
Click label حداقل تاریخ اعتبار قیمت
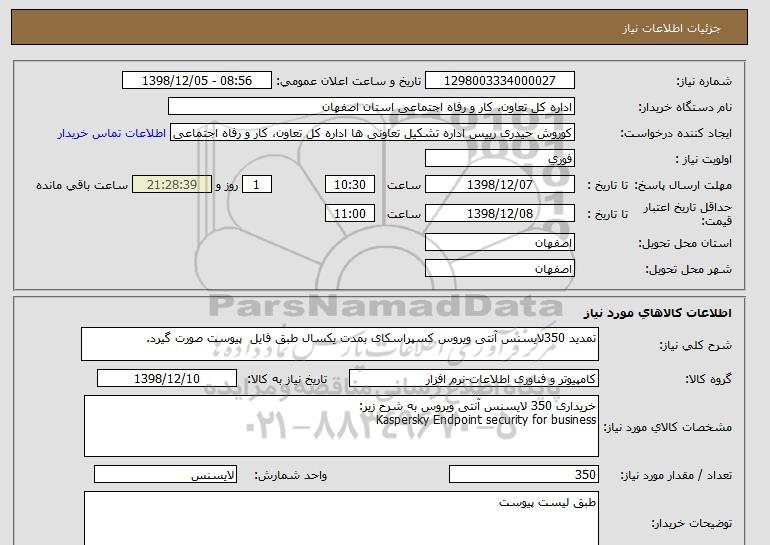pos(688,214)
